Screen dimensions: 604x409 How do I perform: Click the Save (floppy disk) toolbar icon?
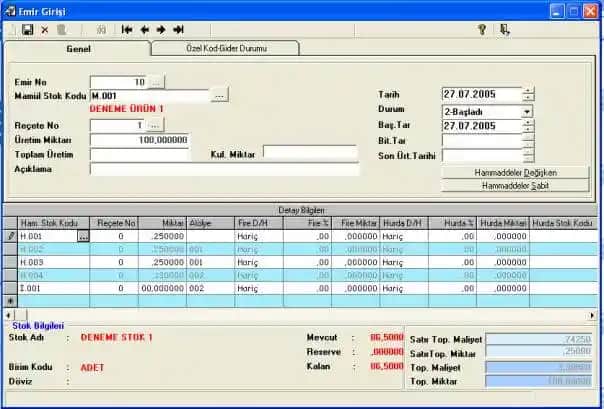point(28,30)
